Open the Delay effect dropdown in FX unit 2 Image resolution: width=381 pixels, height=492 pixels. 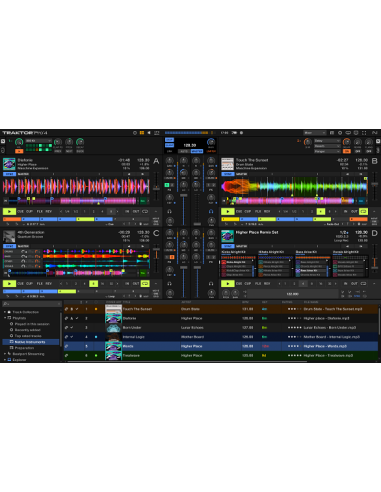[x=327, y=141]
